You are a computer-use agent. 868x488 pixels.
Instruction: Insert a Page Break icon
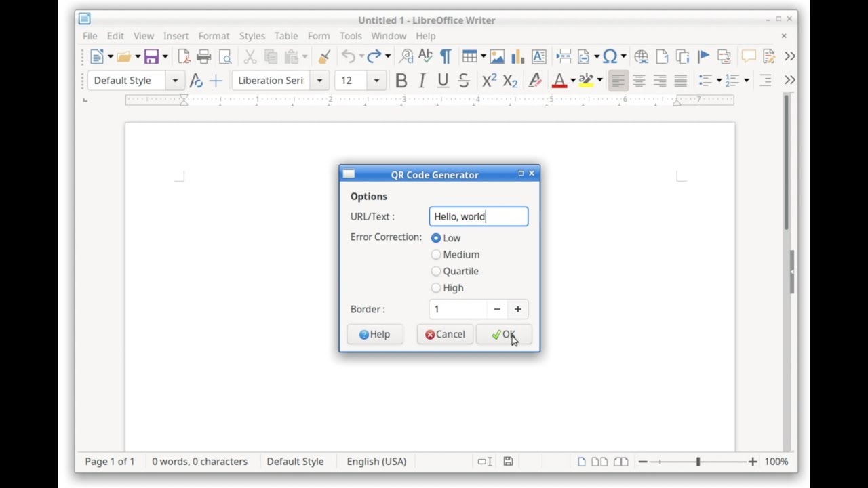click(x=563, y=56)
